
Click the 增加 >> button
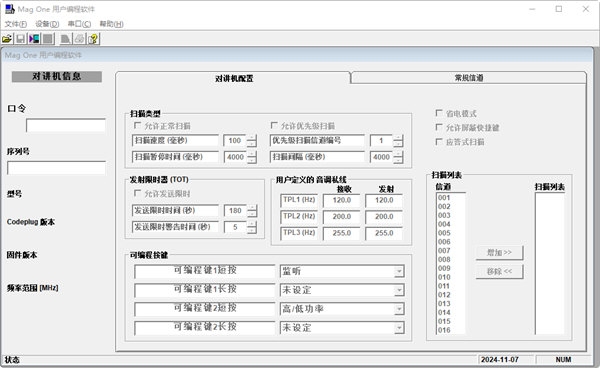click(499, 253)
